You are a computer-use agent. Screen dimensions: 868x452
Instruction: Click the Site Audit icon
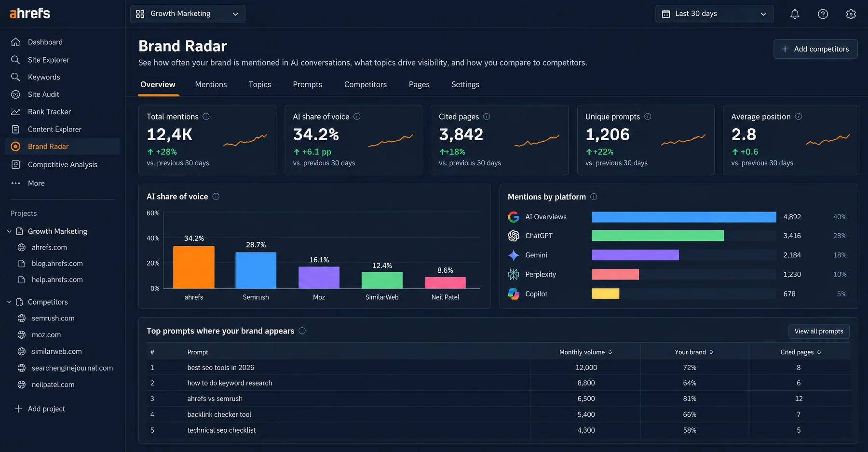point(15,94)
